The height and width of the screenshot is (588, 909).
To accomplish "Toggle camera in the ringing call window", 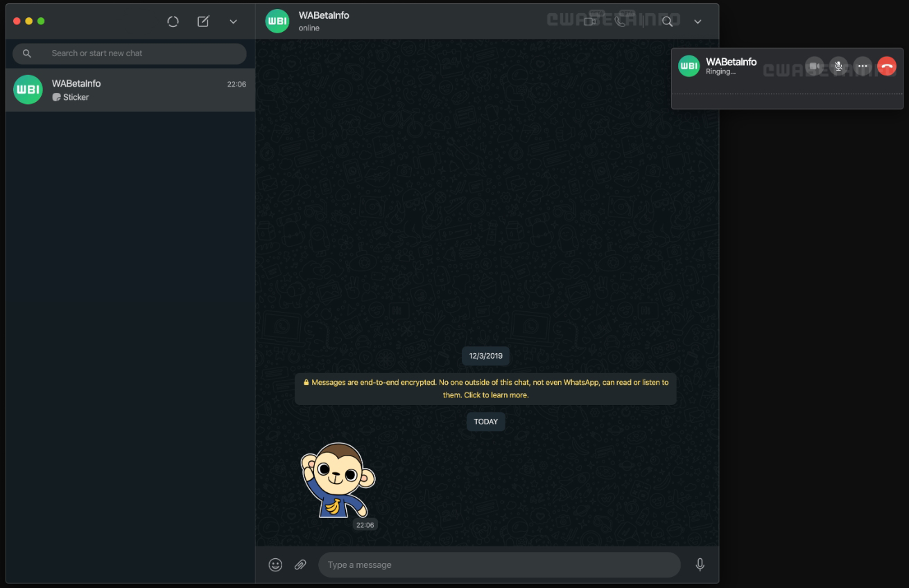I will tap(814, 67).
